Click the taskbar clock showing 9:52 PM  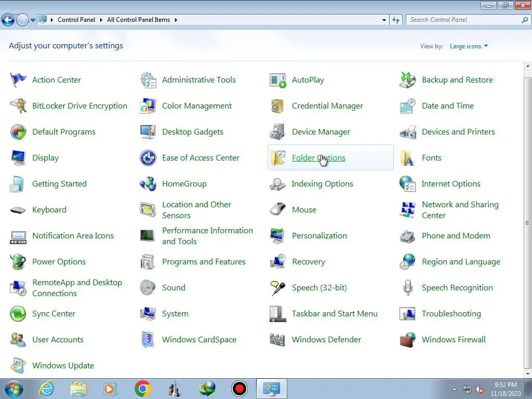(x=506, y=389)
